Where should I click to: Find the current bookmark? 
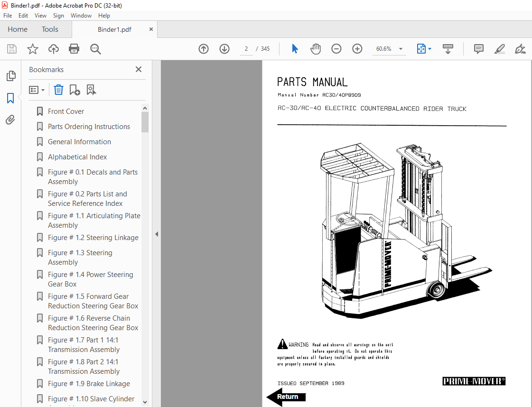click(91, 90)
